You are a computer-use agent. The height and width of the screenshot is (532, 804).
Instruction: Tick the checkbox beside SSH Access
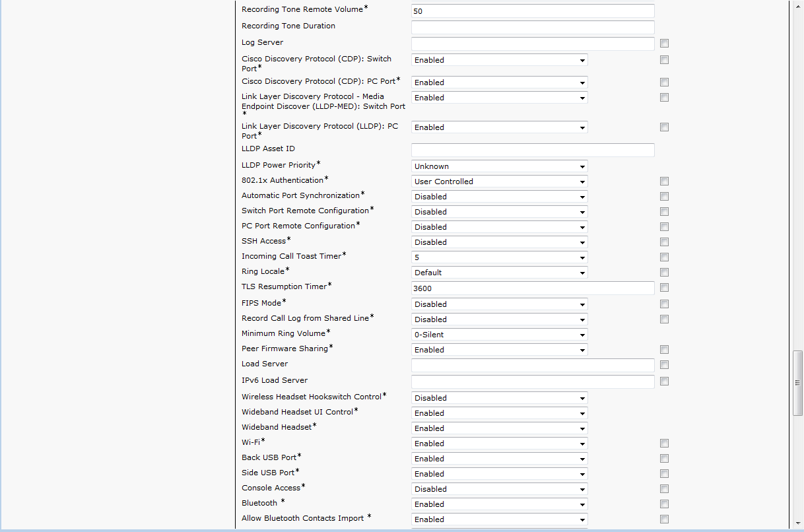coord(664,242)
